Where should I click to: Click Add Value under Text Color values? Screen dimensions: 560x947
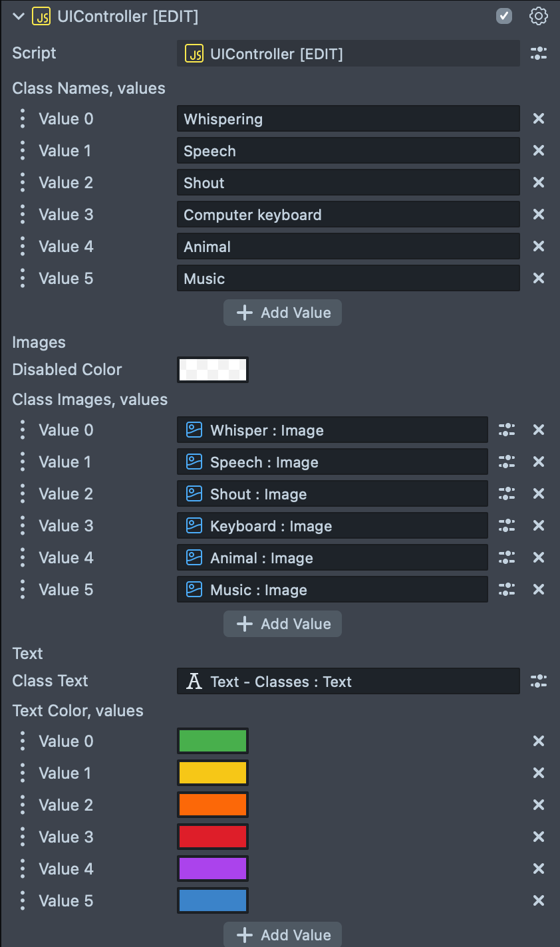(x=282, y=936)
